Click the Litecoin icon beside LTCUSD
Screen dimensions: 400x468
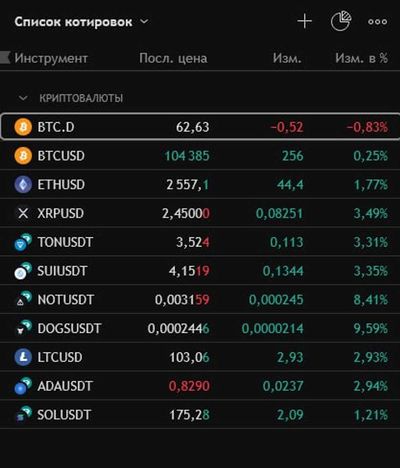pyautogui.click(x=23, y=357)
